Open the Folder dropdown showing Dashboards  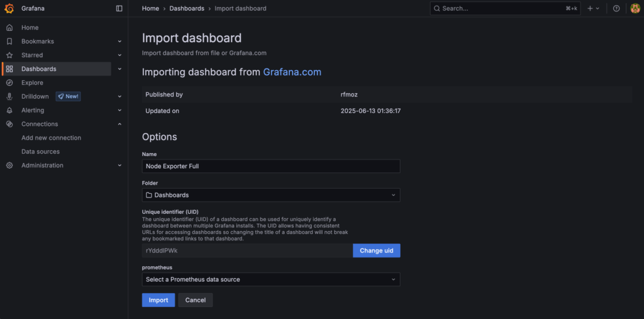pos(271,195)
